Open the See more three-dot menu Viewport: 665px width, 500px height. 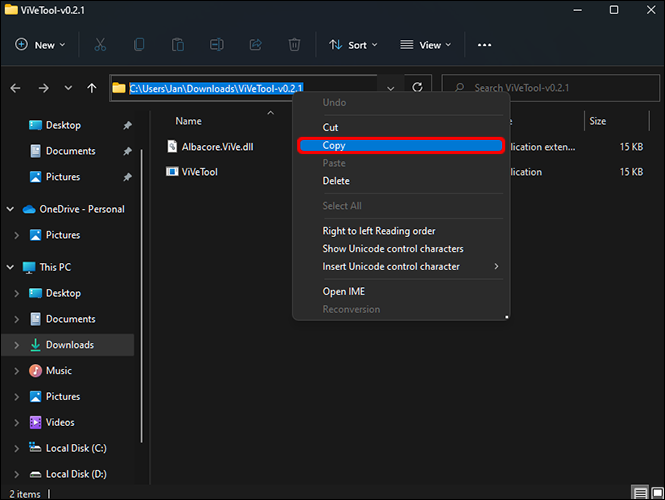(x=485, y=45)
